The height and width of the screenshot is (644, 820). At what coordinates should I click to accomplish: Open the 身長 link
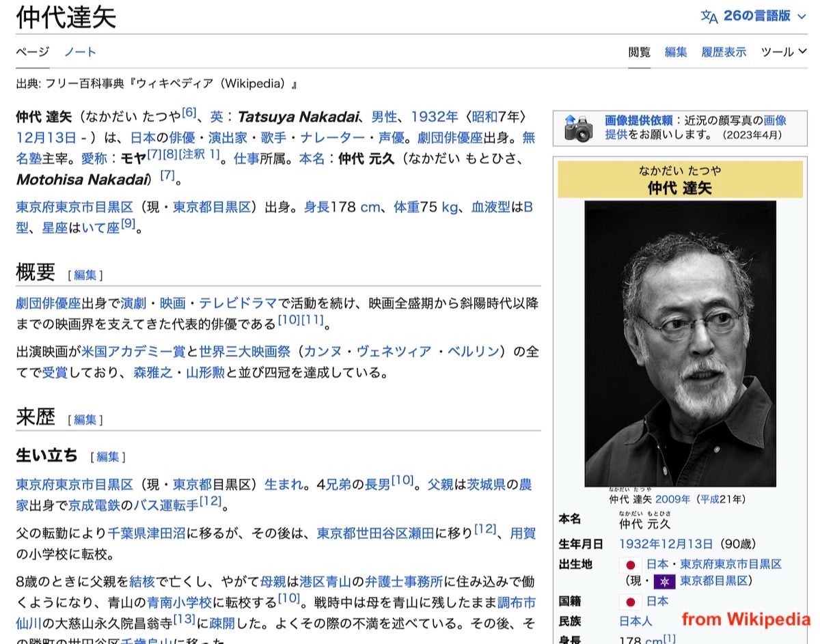point(317,207)
